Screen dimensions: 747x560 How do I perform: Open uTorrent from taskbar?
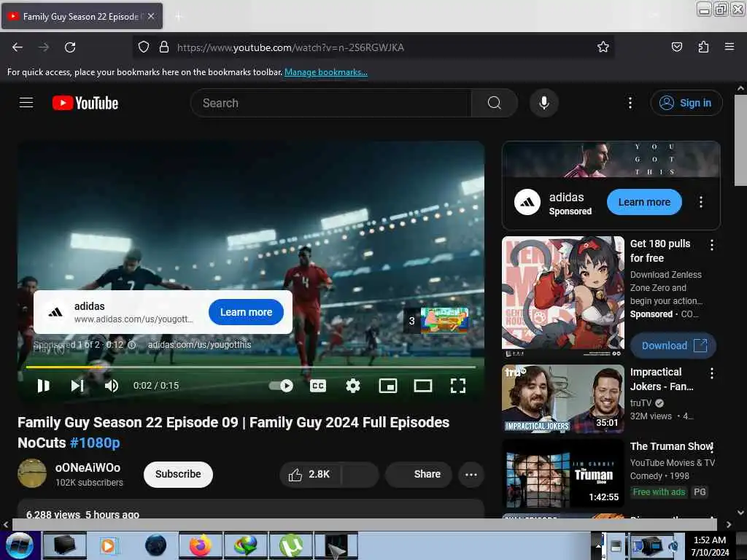[291, 545]
